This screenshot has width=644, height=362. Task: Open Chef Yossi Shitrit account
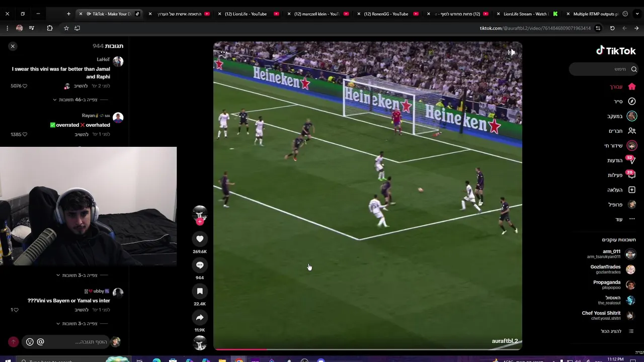[608, 315]
